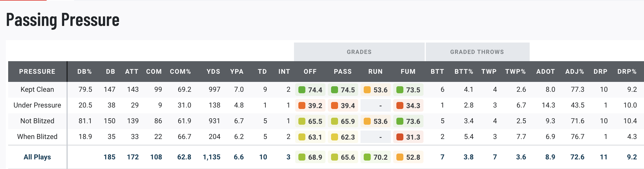Select the Under Pressure row label
This screenshot has height=169, width=644.
click(37, 105)
